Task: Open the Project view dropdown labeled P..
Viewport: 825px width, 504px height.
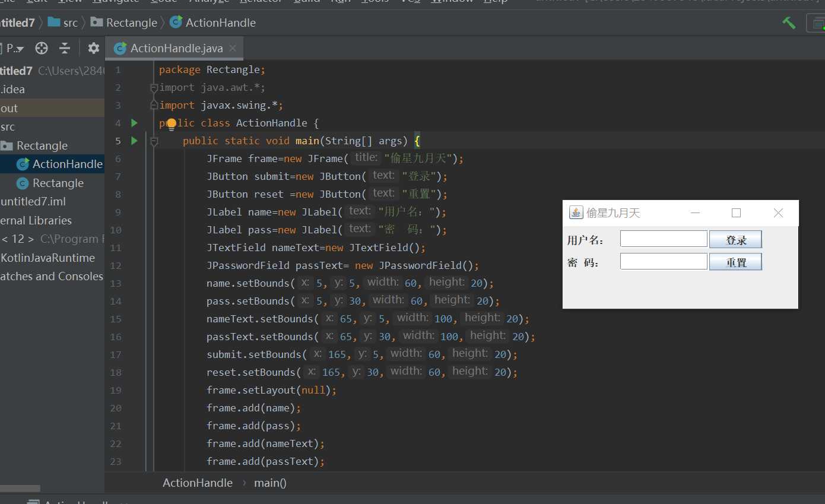Action: click(x=15, y=49)
